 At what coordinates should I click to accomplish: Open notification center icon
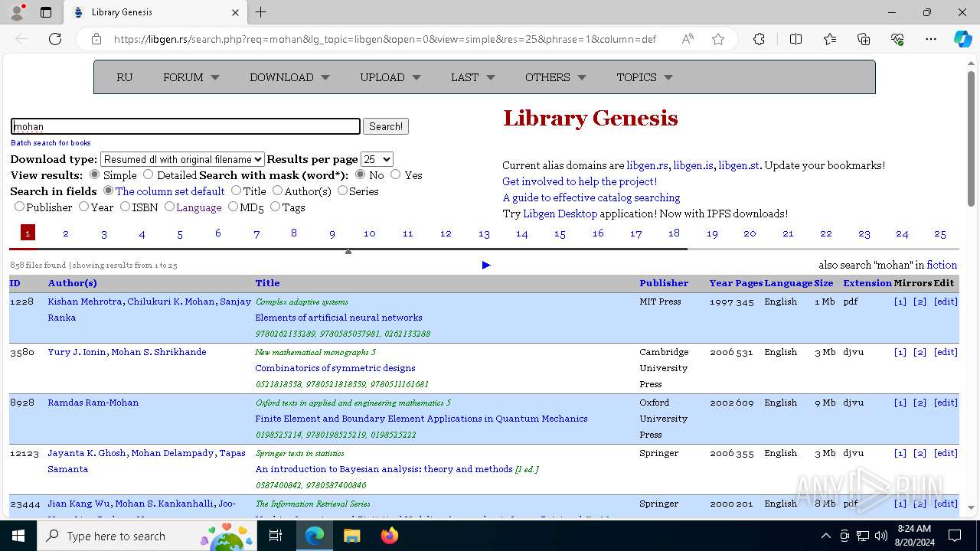point(955,536)
